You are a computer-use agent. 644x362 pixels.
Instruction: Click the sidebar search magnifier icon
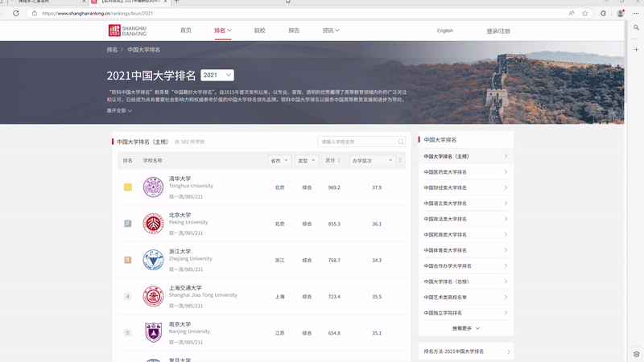click(x=636, y=27)
